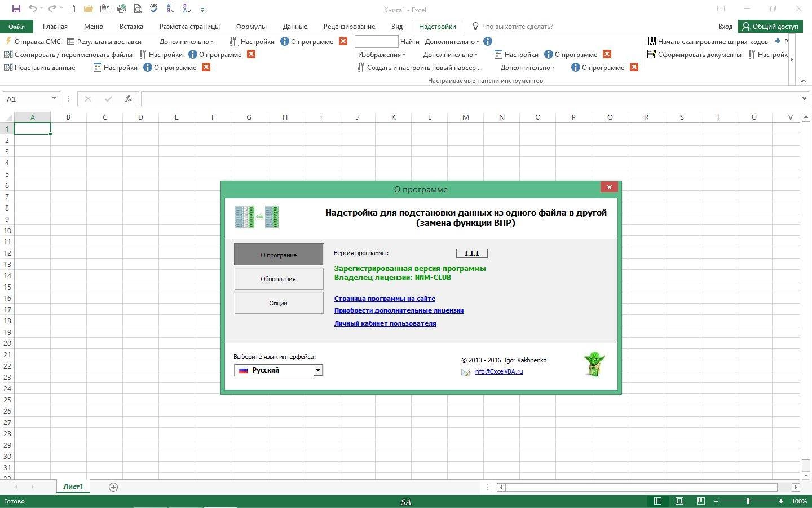
Task: Expand Дополнительно dropdown beside Изображения
Action: [451, 54]
